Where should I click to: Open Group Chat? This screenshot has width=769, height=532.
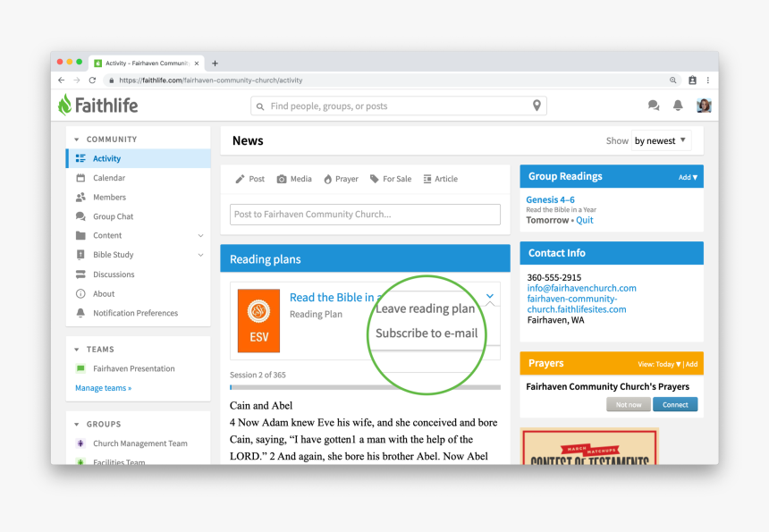pos(112,216)
